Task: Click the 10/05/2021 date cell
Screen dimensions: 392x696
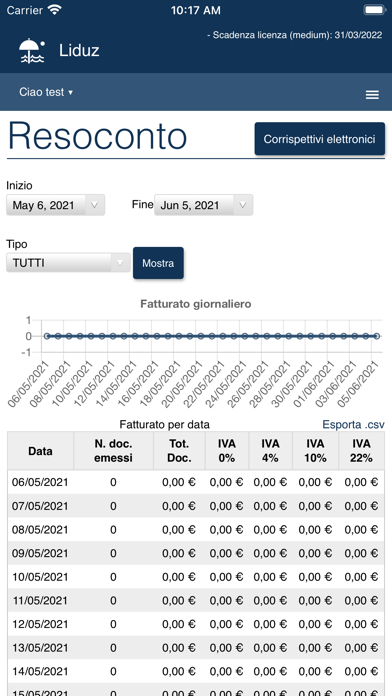Action: coord(40,577)
